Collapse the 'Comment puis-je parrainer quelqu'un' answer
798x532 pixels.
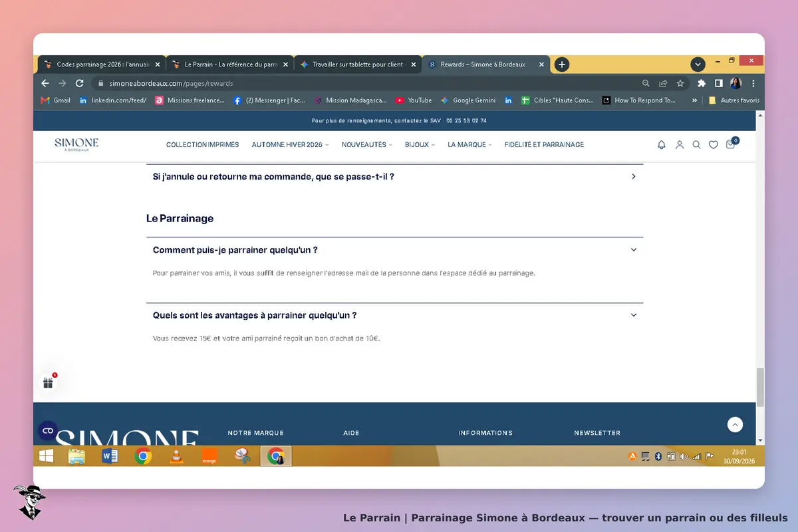(x=395, y=250)
